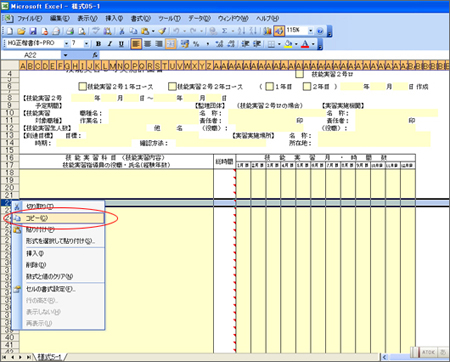Screen dimensions: 450x362
Task: Click the Borders grid icon
Action: (x=271, y=44)
